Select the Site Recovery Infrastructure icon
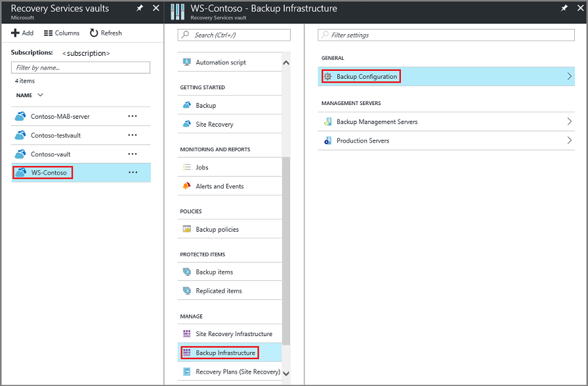 (186, 333)
